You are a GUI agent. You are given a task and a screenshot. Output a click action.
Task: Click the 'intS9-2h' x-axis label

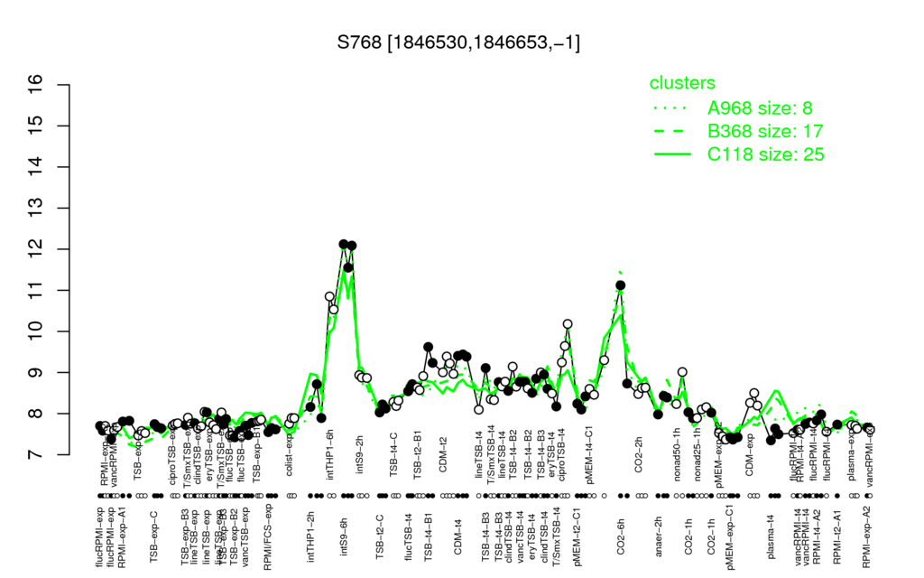pos(359,455)
